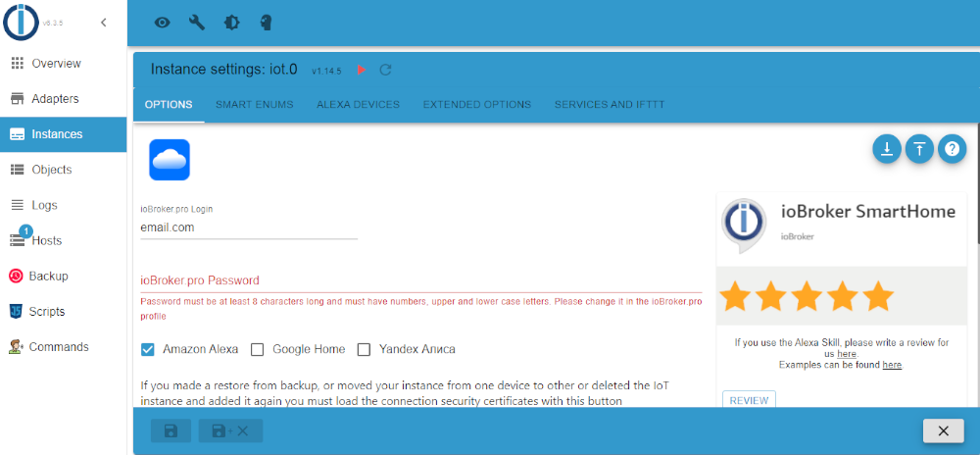Close the settings with the X button
This screenshot has width=980, height=455.
(944, 430)
